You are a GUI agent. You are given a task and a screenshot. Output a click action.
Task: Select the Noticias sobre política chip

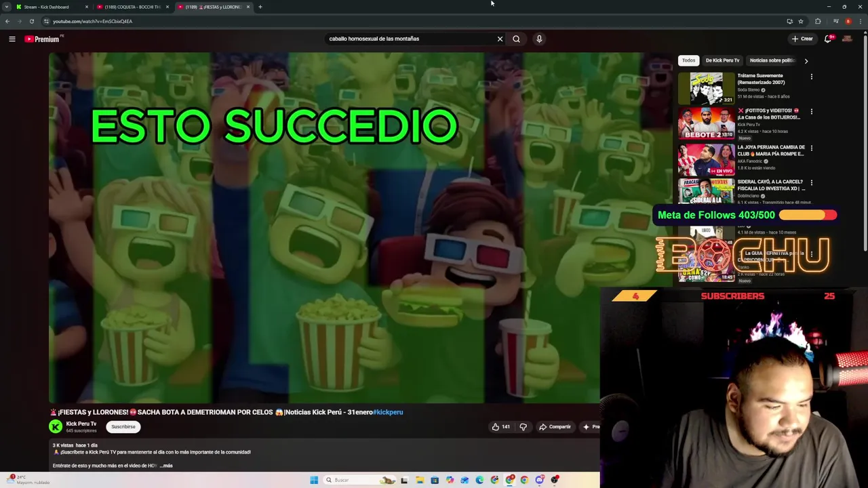(x=772, y=60)
